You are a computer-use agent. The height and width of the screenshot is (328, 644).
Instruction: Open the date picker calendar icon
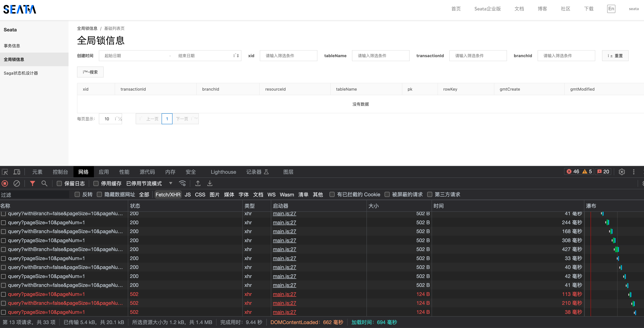(x=236, y=55)
